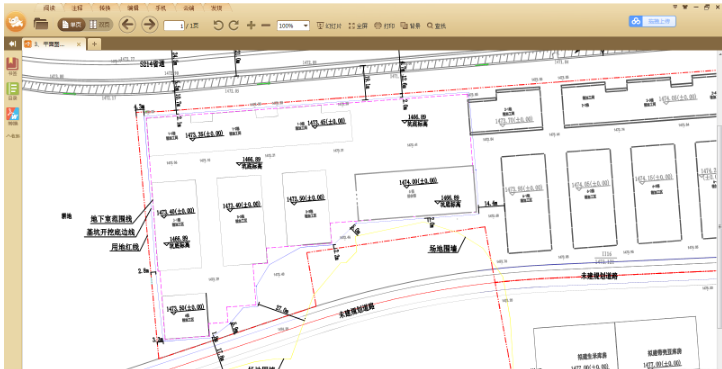Open the 100% zoom level dropdown
This screenshot has width=722, height=369.
293,26
